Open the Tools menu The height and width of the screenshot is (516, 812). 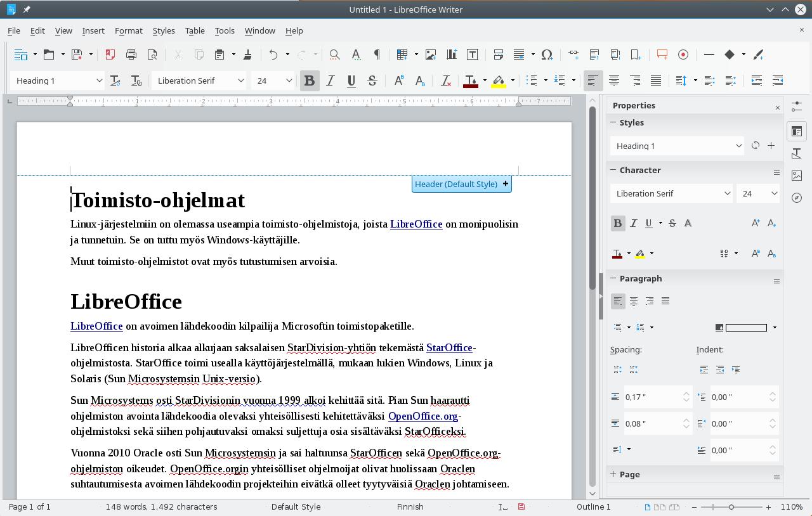point(225,30)
